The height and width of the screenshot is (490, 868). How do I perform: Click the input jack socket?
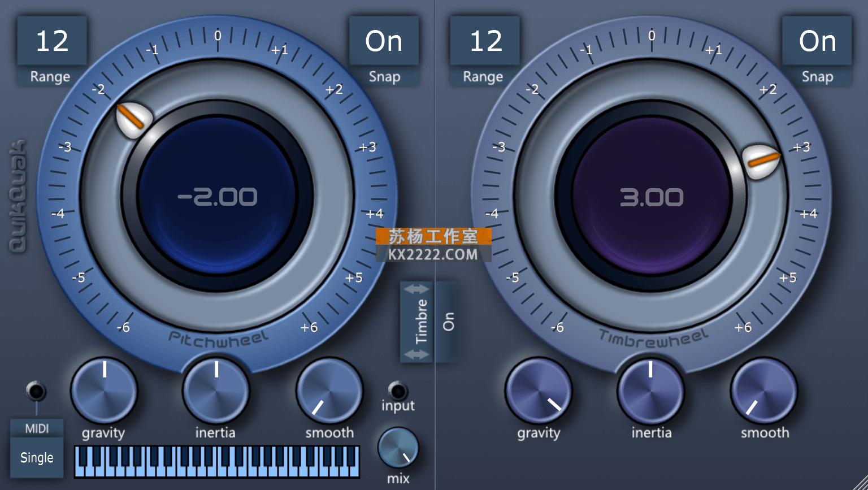(398, 390)
